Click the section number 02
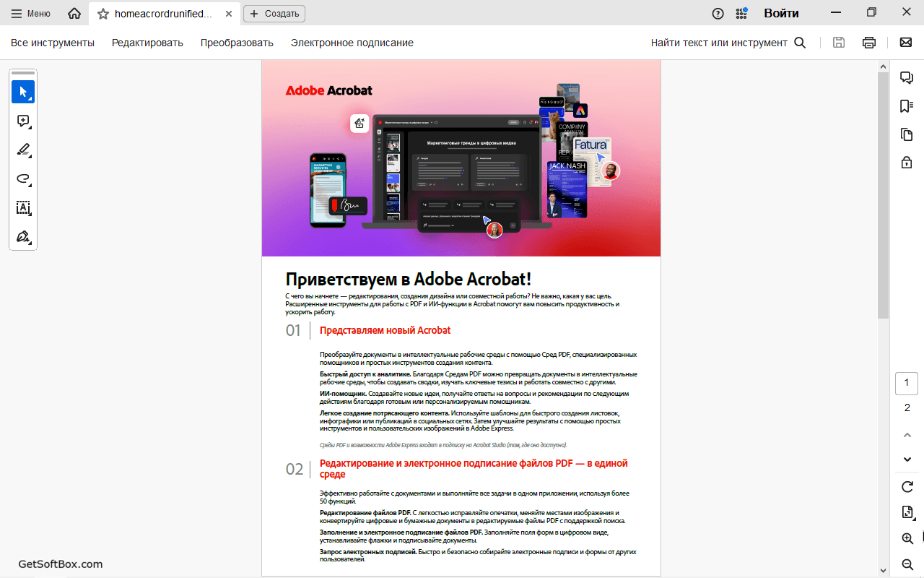The image size is (924, 578). click(295, 469)
